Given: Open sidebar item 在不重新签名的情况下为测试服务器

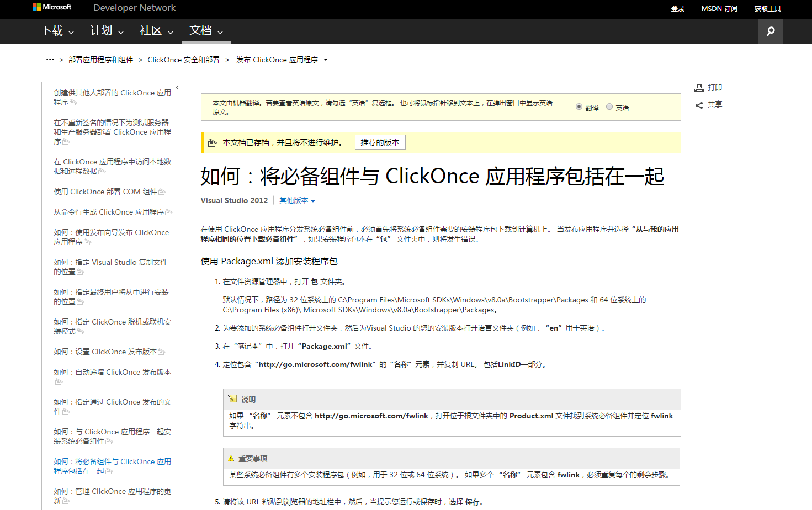Looking at the screenshot, I should 112,132.
